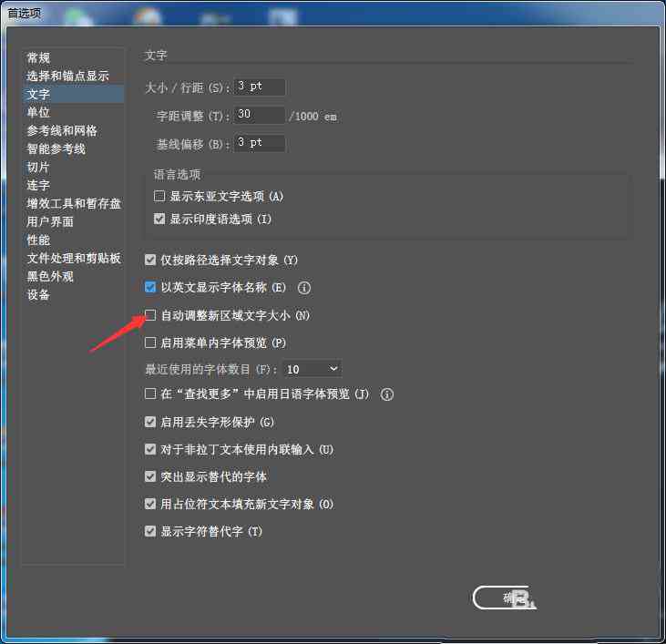This screenshot has height=644, width=666.
Task: Click the 字距调整 input field
Action: (x=260, y=115)
